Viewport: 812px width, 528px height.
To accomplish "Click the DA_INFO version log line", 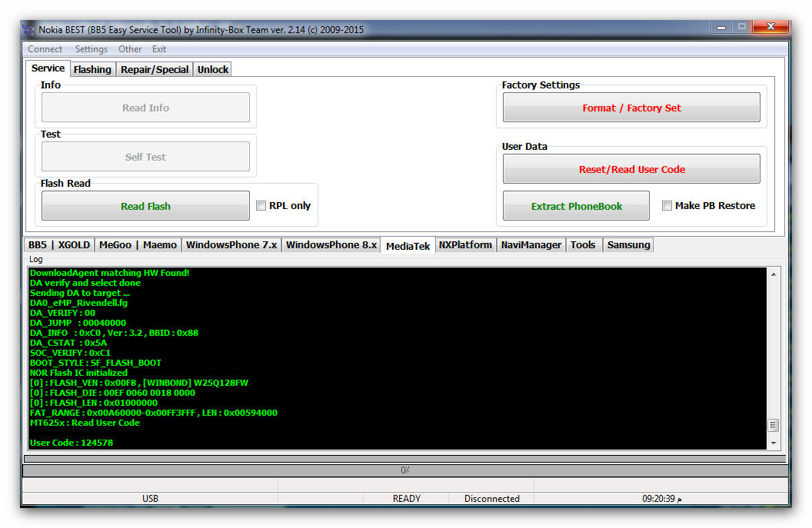I will 115,332.
